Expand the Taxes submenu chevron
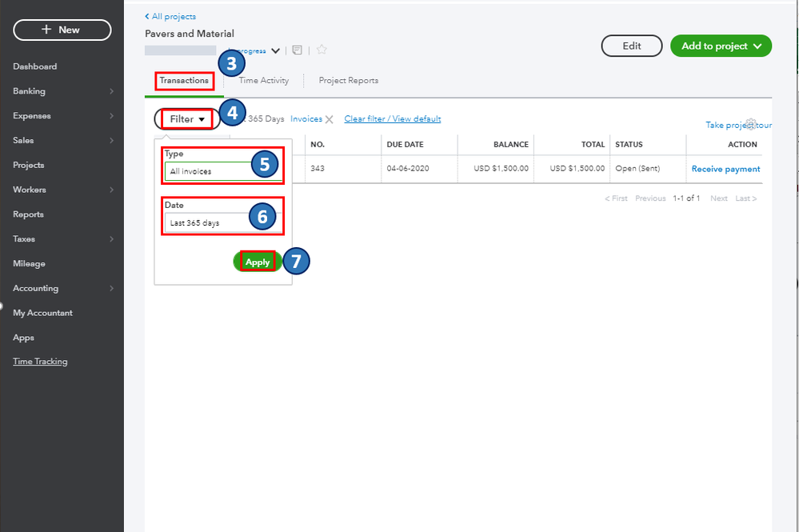799x532 pixels. tap(111, 239)
